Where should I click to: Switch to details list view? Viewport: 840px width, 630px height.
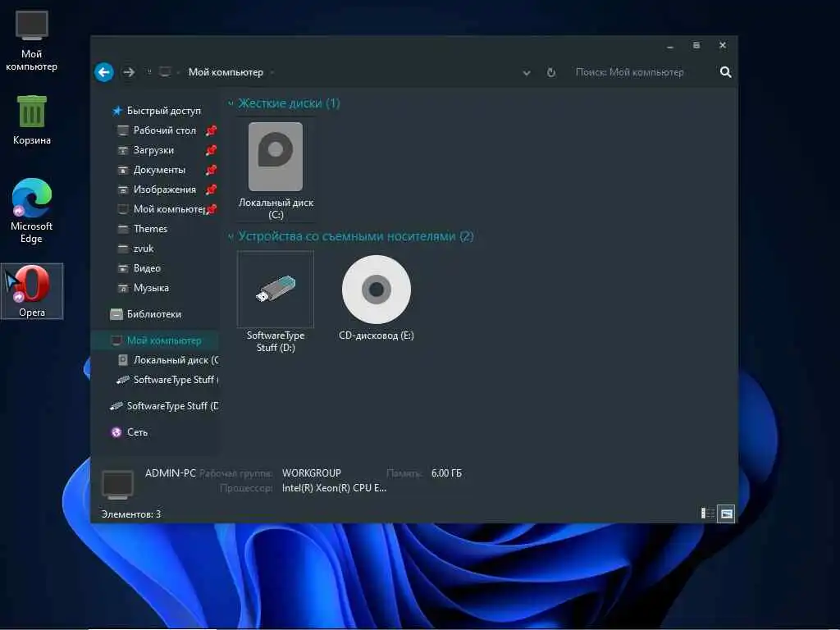pos(708,514)
